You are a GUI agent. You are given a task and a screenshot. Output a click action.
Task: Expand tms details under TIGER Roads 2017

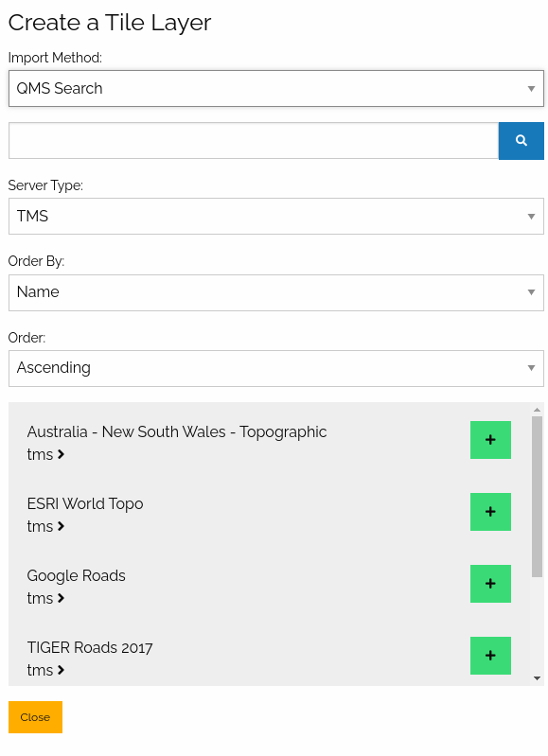[x=45, y=670]
